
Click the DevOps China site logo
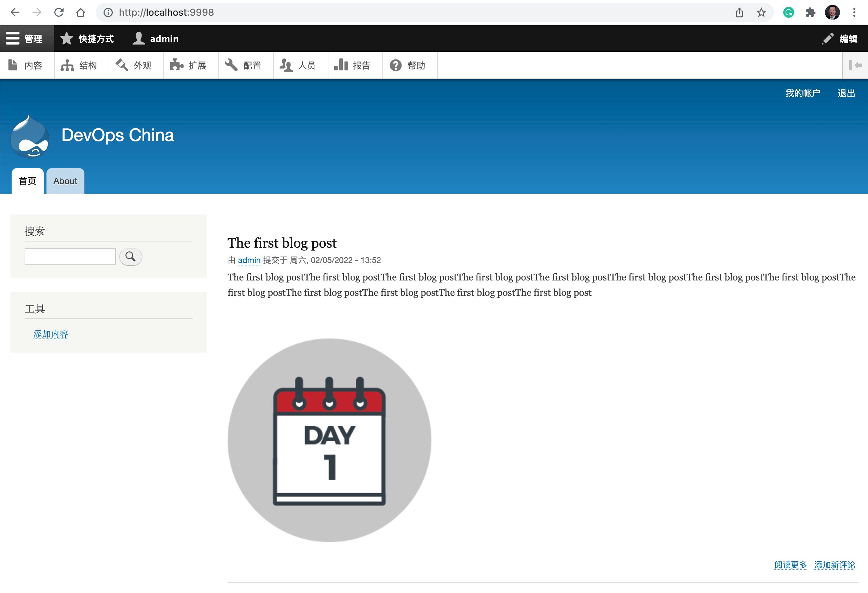point(30,137)
